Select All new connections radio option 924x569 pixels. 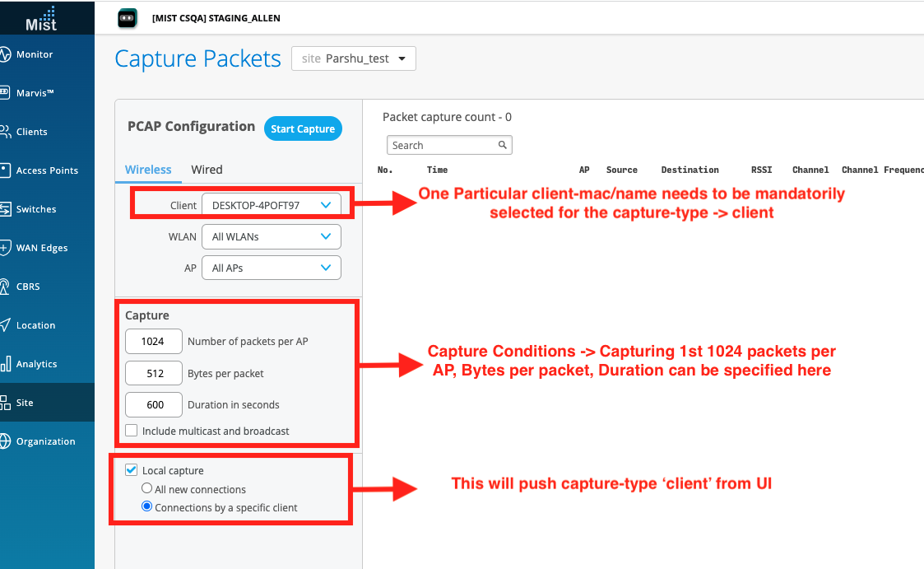[x=147, y=489]
